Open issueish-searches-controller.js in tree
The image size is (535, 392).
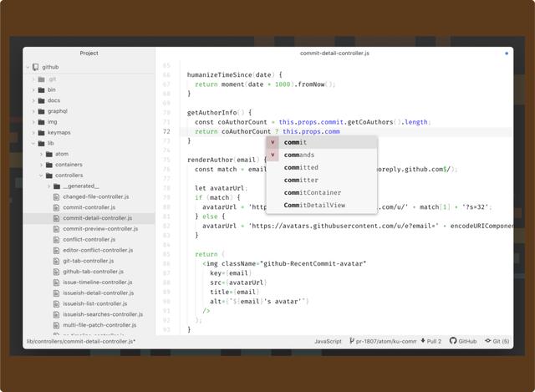click(x=103, y=314)
